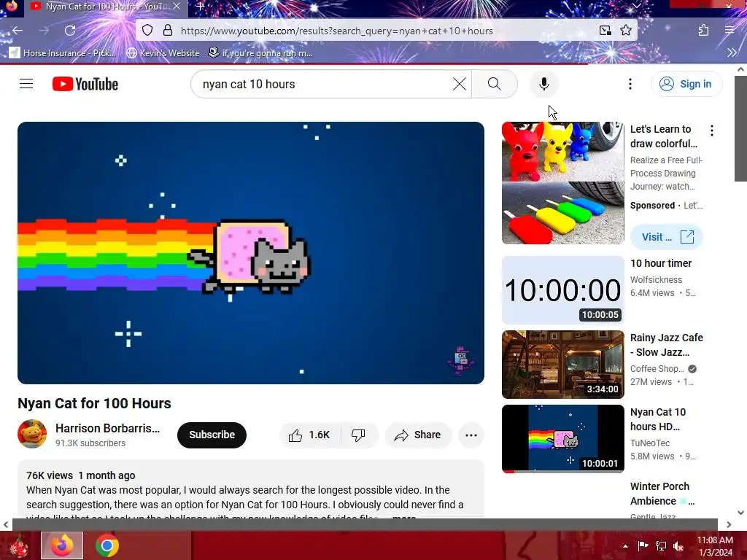Open the 10 hour timer thumbnail
The height and width of the screenshot is (560, 747).
point(562,290)
